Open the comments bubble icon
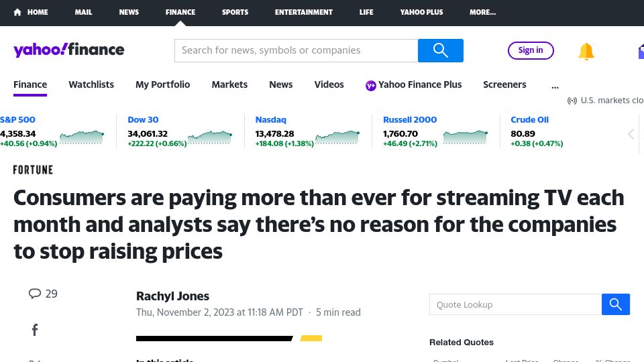The width and height of the screenshot is (644, 362). (x=35, y=294)
